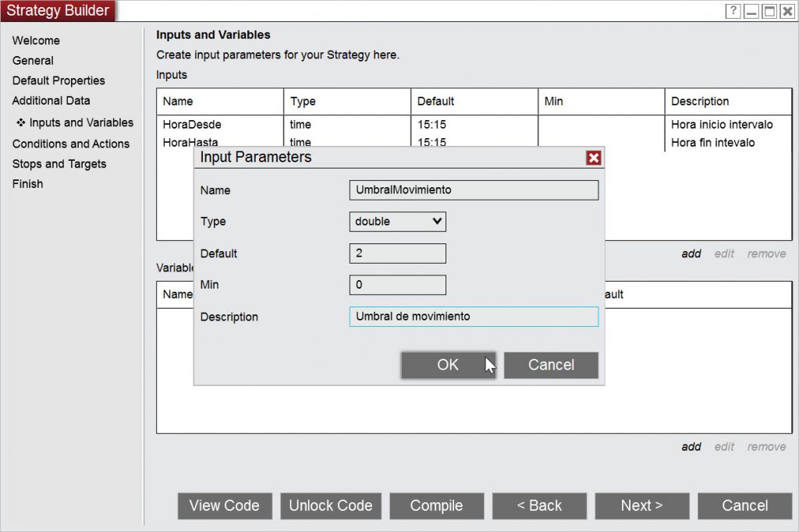
Task: Open Stops and Targets step
Action: (59, 164)
